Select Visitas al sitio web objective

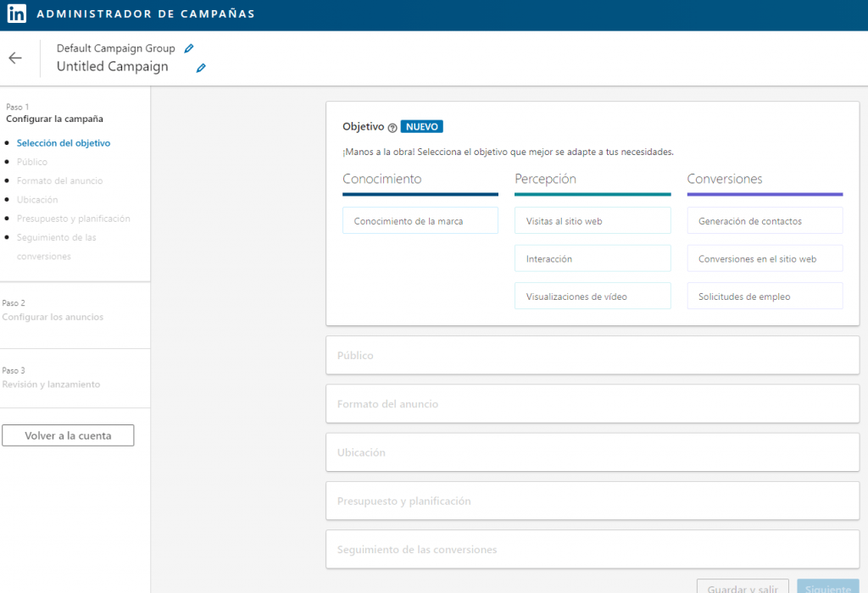593,221
